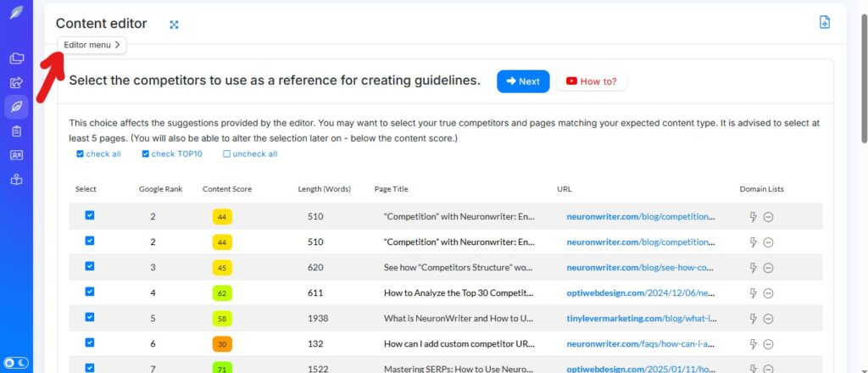Click the word length value 1938
Image resolution: width=868 pixels, height=373 pixels.
point(318,319)
